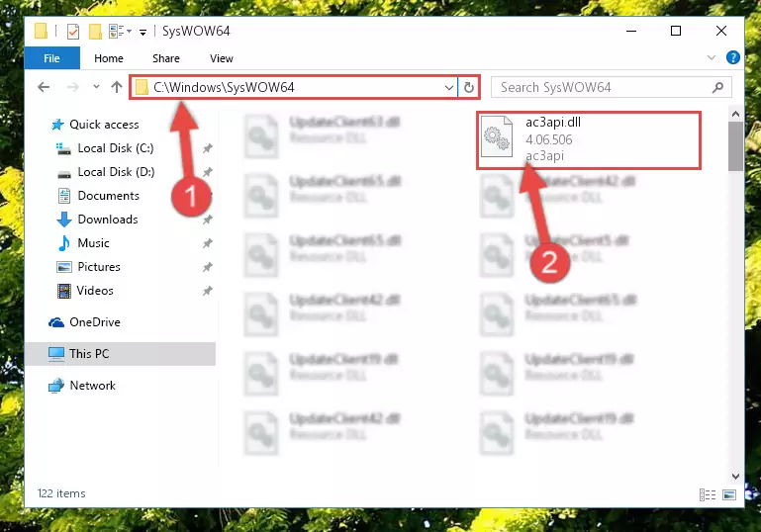Click the New folder icon in title bar

95,32
